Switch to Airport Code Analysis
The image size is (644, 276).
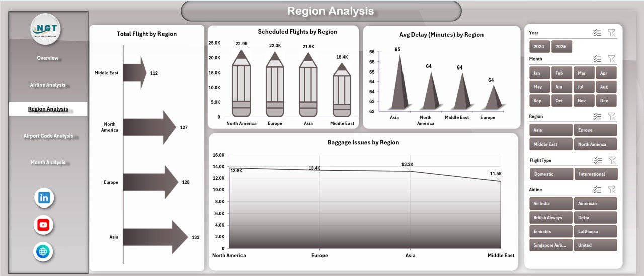click(x=48, y=136)
